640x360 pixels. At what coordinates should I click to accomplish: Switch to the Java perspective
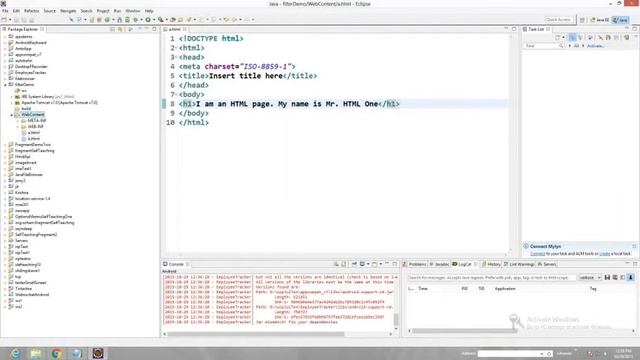coord(620,20)
